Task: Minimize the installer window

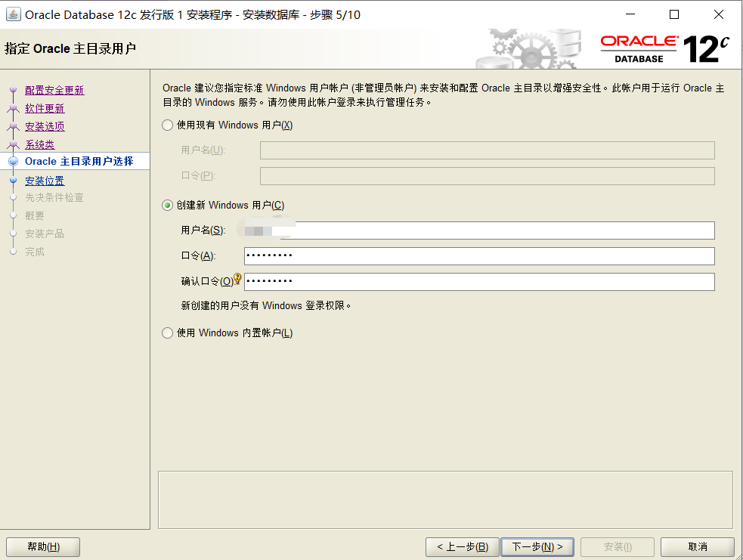Action: click(x=630, y=14)
